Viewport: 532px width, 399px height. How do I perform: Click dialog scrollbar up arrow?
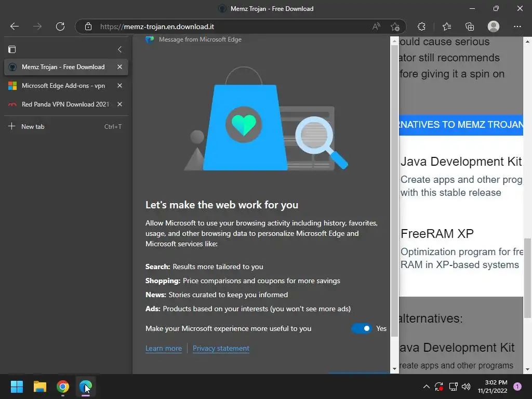click(394, 42)
